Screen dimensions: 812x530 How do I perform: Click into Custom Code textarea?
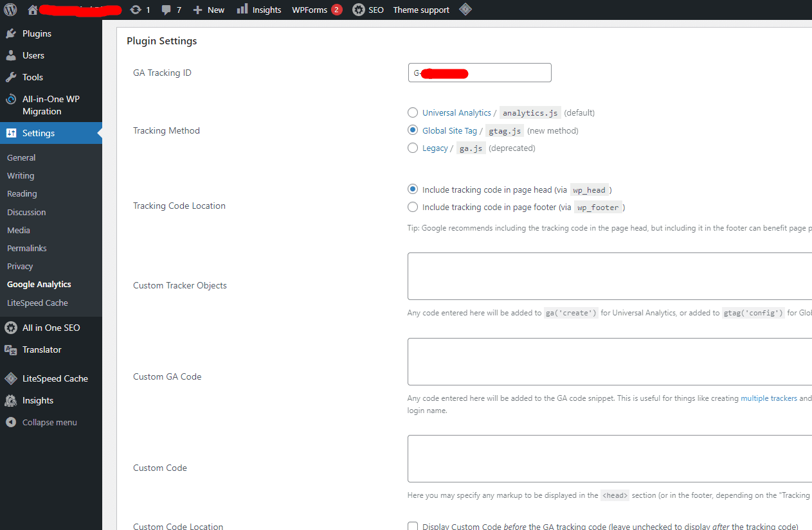tap(609, 459)
